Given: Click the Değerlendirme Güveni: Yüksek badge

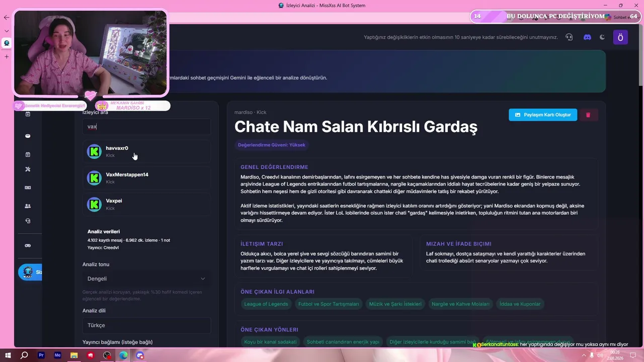Looking at the screenshot, I should (272, 145).
